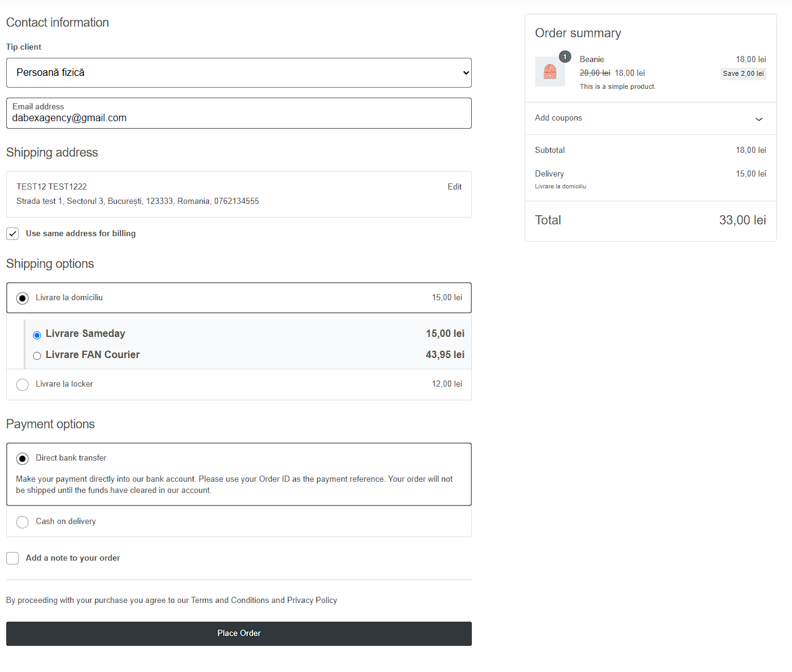792x672 pixels.
Task: Choose Livrare FAN Courier radio option
Action: pos(37,356)
